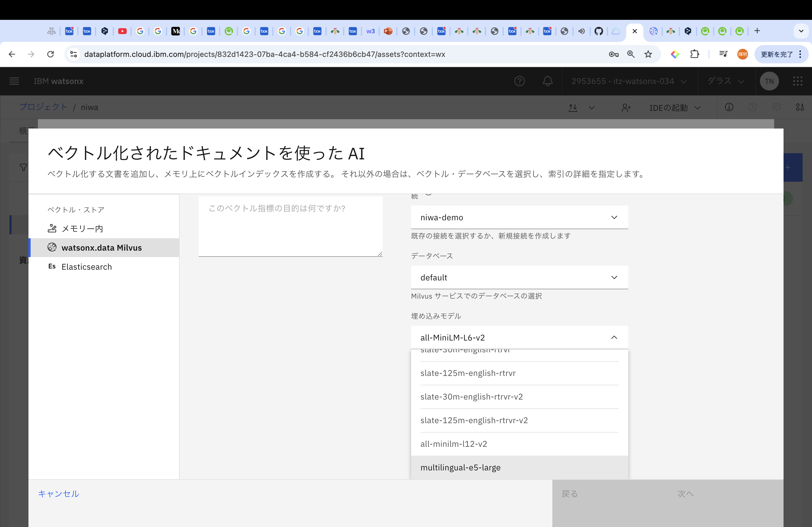This screenshot has height=527, width=812.
Task: Click the browser reload button
Action: pyautogui.click(x=50, y=54)
